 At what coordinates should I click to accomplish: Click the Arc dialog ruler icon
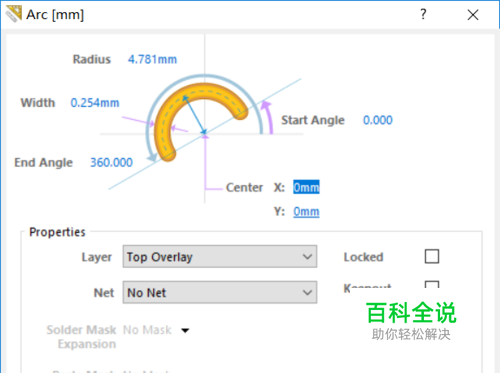tap(14, 14)
